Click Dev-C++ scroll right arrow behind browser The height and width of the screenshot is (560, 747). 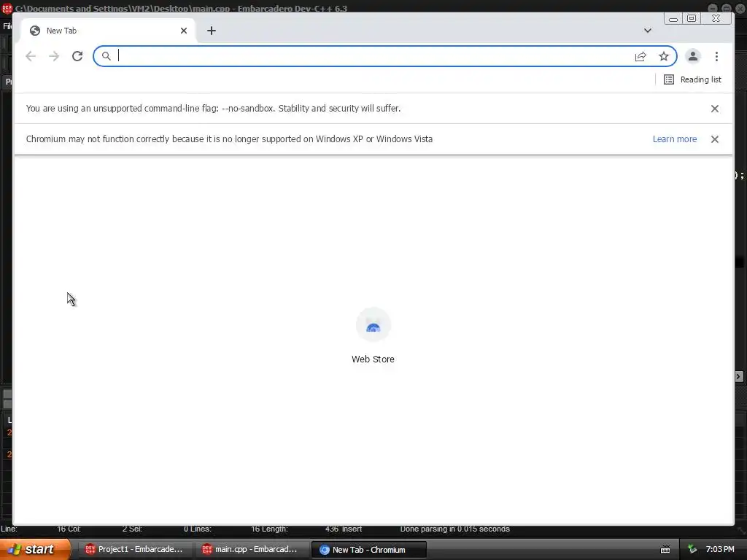click(x=738, y=377)
